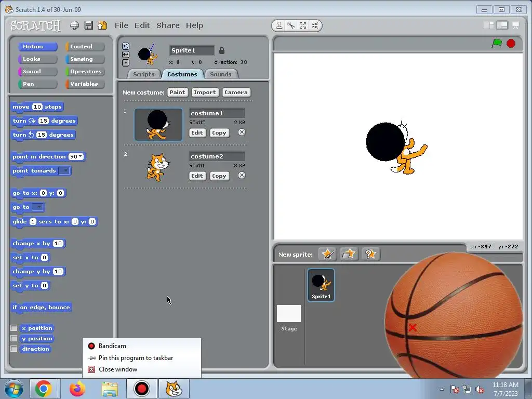Select the Delete scissors tool
Screen dimensions: 532x399
(x=291, y=26)
